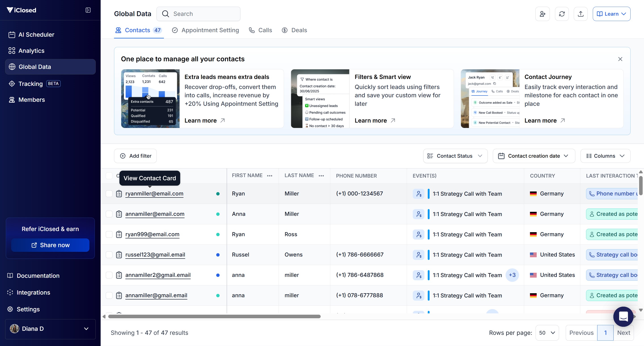Expand the Columns dropdown
The image size is (644, 346).
[x=605, y=156]
